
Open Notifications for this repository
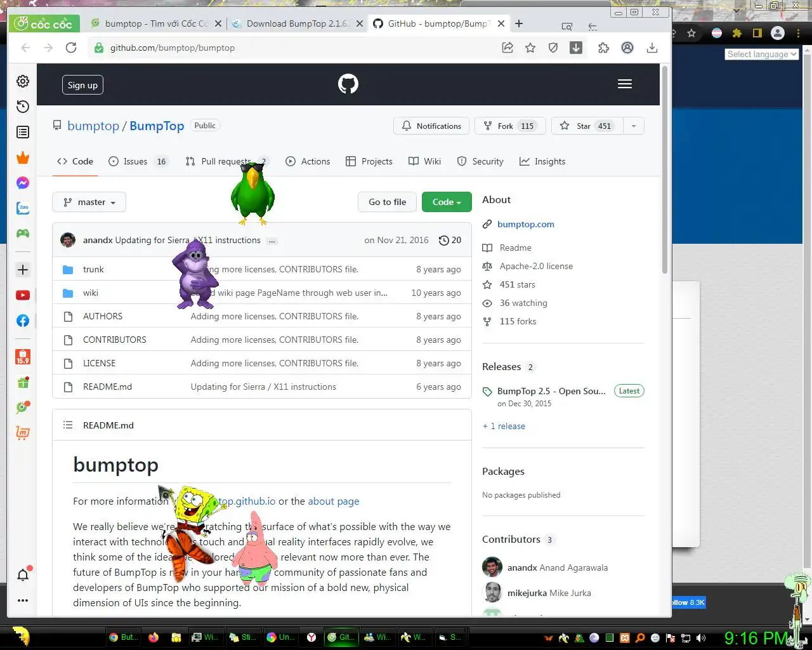click(431, 126)
